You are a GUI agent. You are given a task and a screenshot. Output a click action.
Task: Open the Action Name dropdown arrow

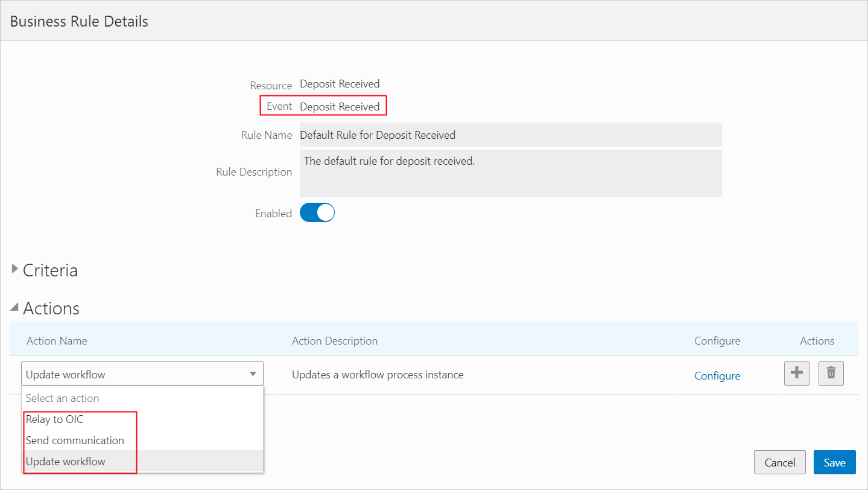pyautogui.click(x=253, y=374)
